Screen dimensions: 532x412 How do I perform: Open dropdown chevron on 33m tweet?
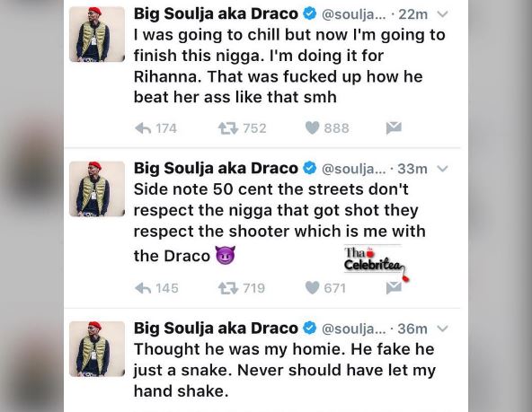pyautogui.click(x=442, y=169)
